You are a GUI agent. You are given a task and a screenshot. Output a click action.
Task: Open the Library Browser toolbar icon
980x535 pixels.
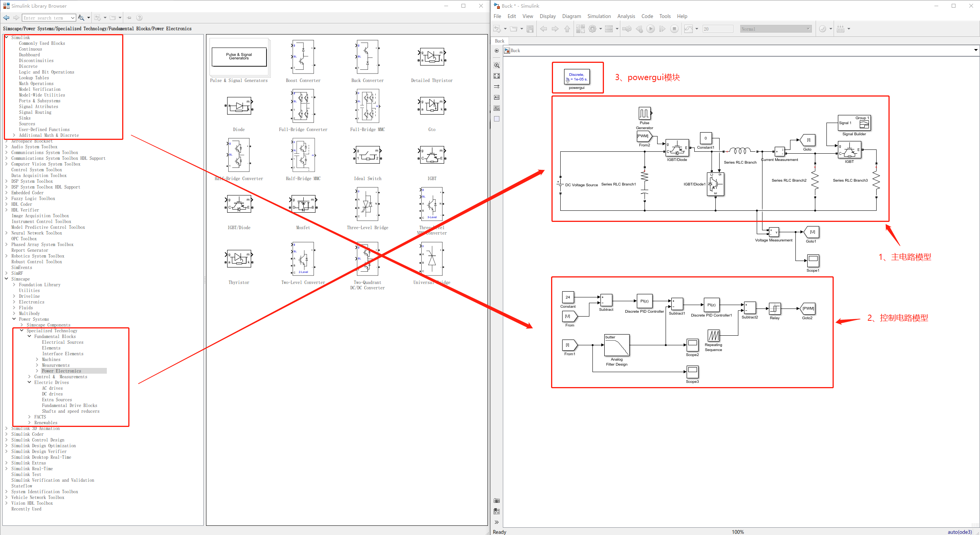pyautogui.click(x=580, y=29)
